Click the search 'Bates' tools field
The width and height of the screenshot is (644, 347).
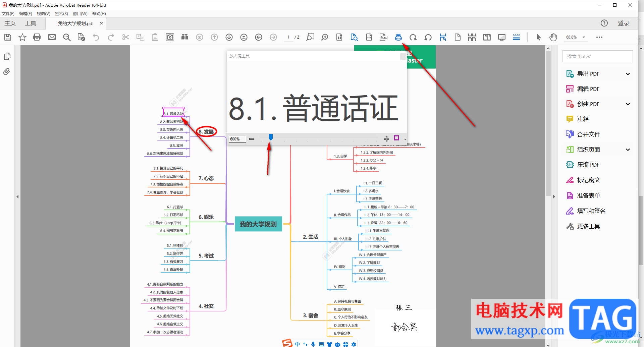(x=598, y=56)
